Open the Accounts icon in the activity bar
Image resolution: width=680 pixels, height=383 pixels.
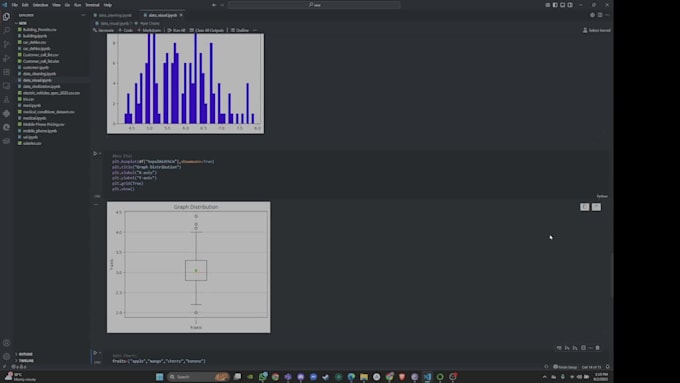coord(7,343)
